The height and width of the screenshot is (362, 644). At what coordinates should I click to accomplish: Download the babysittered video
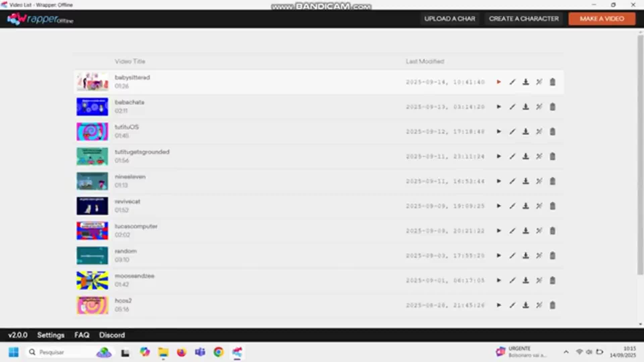[x=526, y=82]
